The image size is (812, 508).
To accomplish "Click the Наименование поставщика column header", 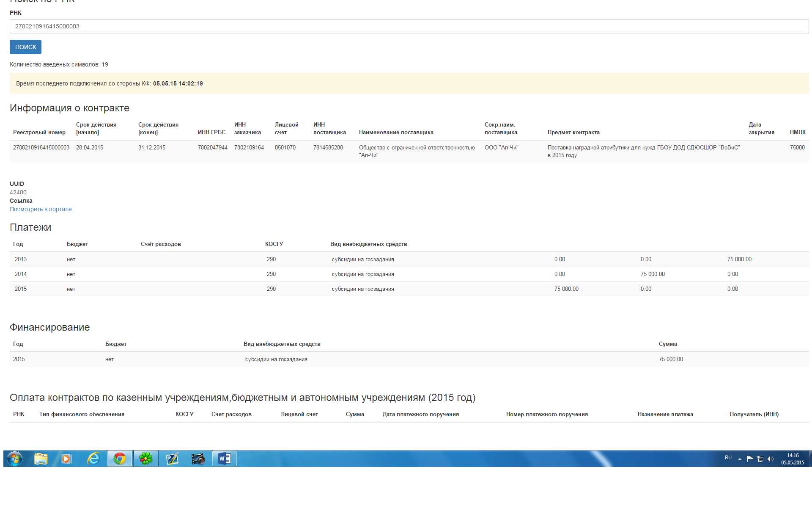I will tap(396, 132).
